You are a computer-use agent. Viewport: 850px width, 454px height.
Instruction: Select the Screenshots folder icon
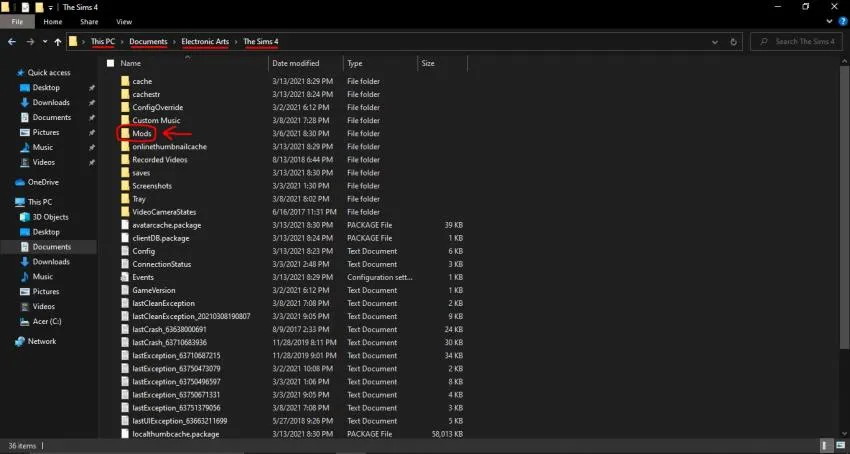[125, 186]
